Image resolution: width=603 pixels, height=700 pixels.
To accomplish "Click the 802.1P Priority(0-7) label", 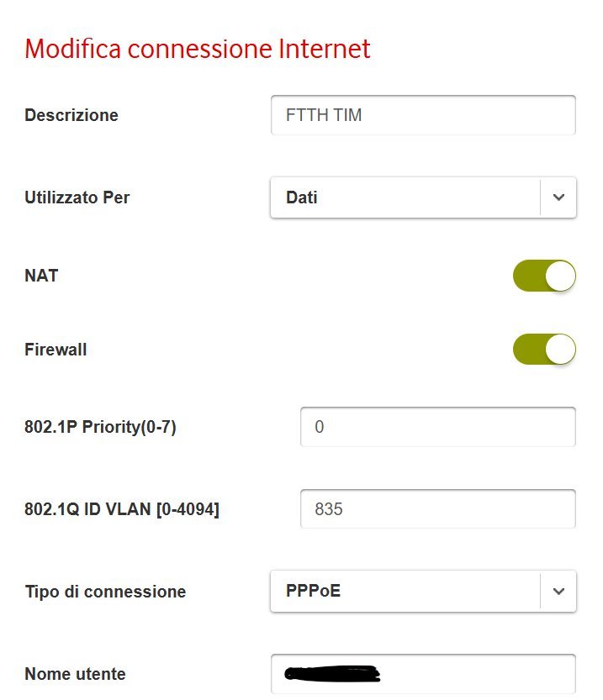I will pos(100,427).
